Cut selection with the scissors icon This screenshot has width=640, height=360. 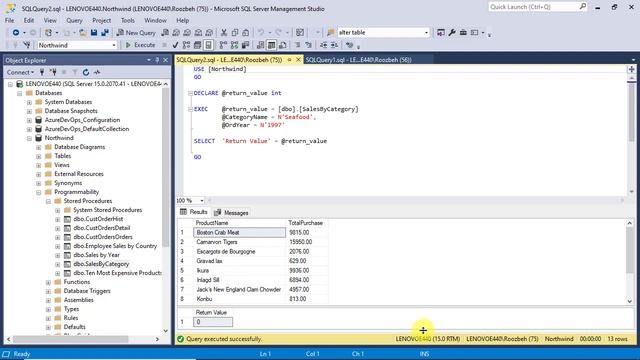click(224, 33)
